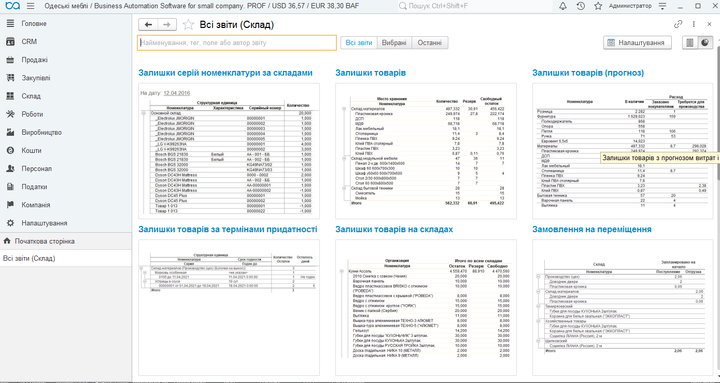
Task: Open the three-dot more actions menu
Action: tap(693, 24)
